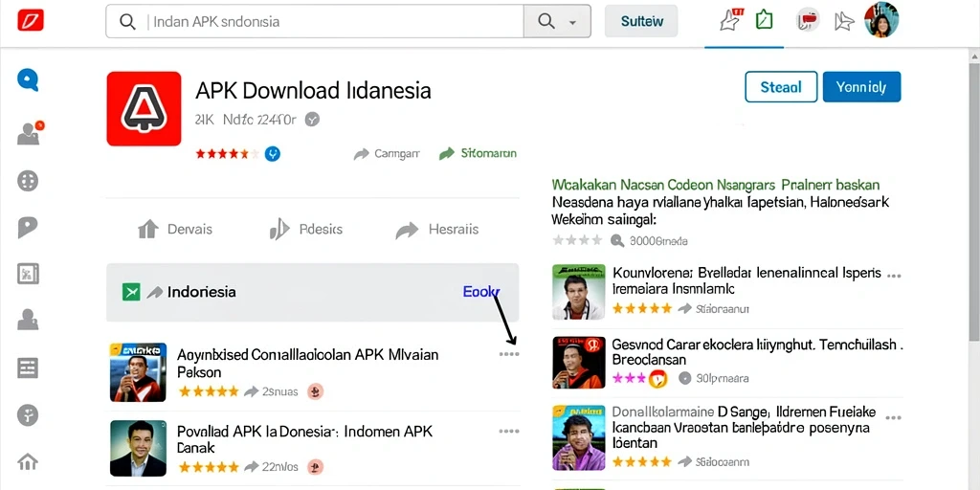Open the 'Aoynixised Conalllaoicolan APK' thumbnail
Image resolution: width=980 pixels, height=490 pixels.
pos(138,372)
